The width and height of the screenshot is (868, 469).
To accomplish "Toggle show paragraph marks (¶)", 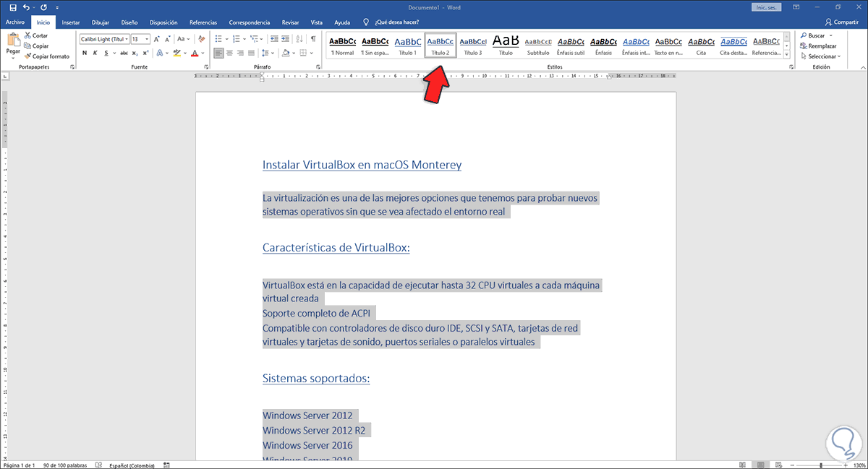I will pos(313,39).
